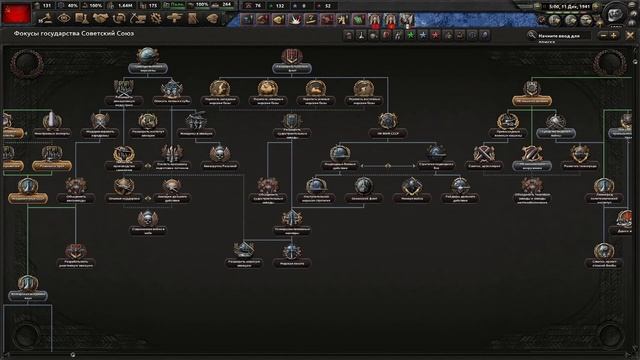This screenshot has height=360, width=640.
Task: Select the globe focus at the tree top-left
Action: [148, 60]
